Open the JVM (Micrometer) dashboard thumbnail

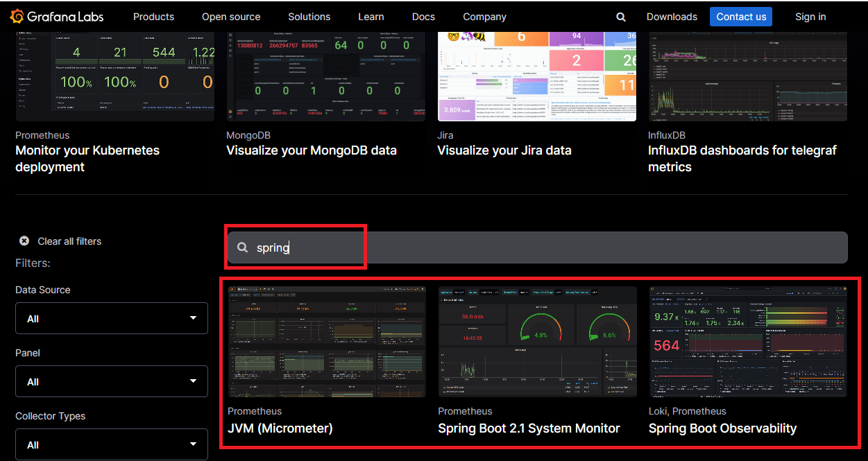tap(327, 342)
